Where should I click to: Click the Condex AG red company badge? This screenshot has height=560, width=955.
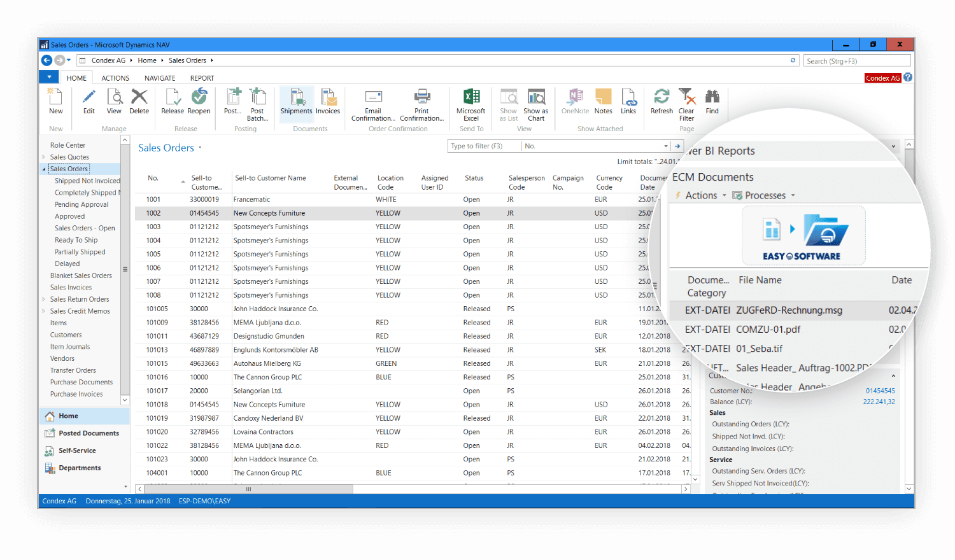point(882,78)
